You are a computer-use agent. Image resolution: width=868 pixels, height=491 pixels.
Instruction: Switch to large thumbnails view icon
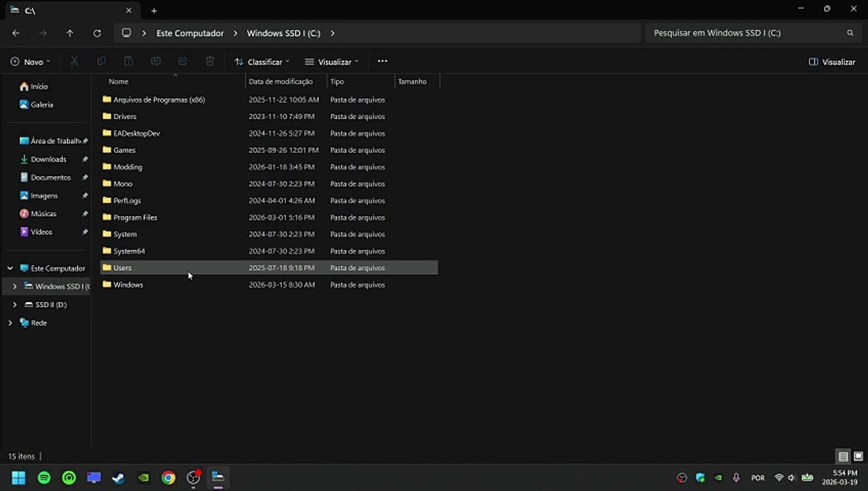[x=858, y=457]
